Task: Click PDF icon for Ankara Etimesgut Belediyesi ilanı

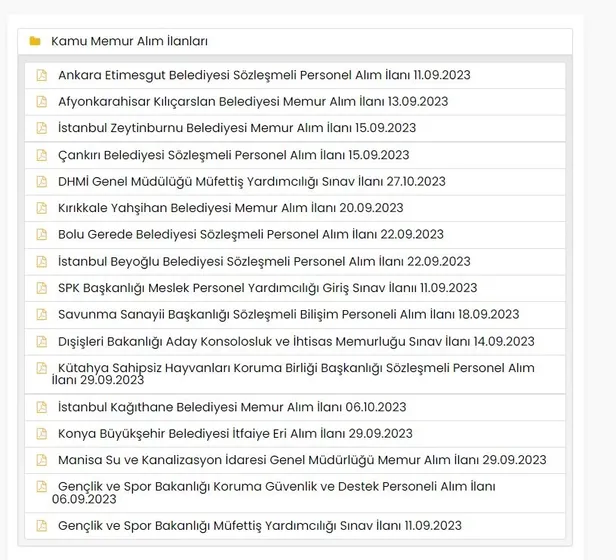Action: (x=42, y=75)
